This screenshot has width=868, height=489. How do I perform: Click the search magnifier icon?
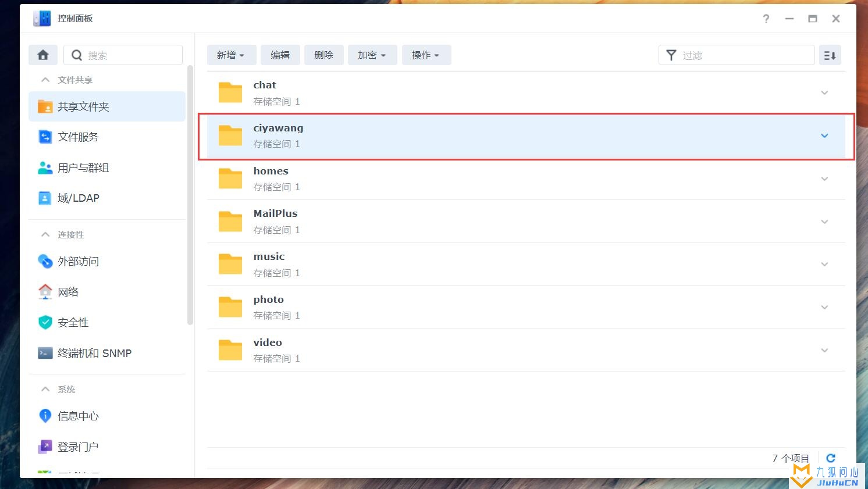(77, 55)
